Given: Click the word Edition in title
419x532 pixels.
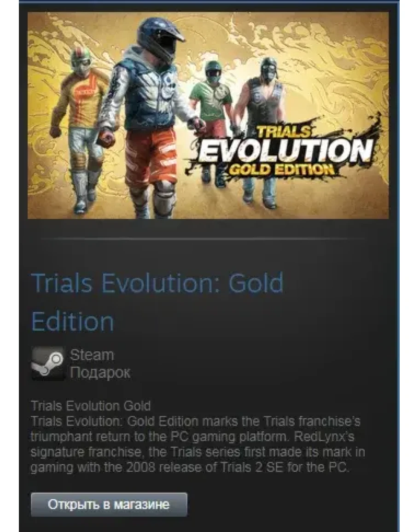Looking at the screenshot, I should click(x=73, y=322).
